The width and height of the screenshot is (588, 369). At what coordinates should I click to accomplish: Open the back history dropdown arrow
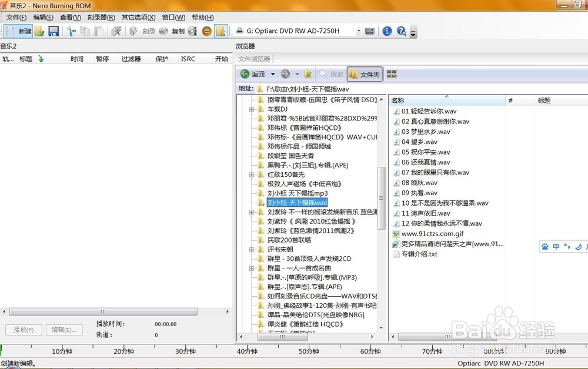pos(273,74)
